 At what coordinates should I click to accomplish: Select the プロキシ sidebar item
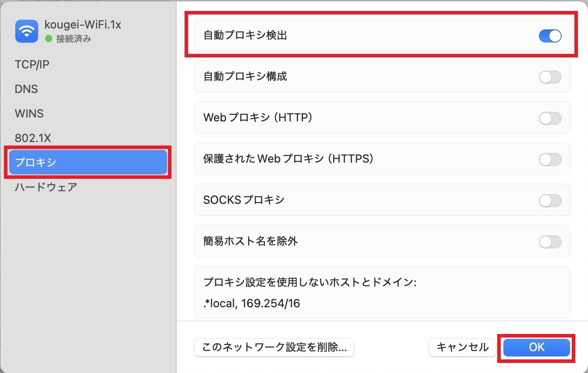click(88, 163)
